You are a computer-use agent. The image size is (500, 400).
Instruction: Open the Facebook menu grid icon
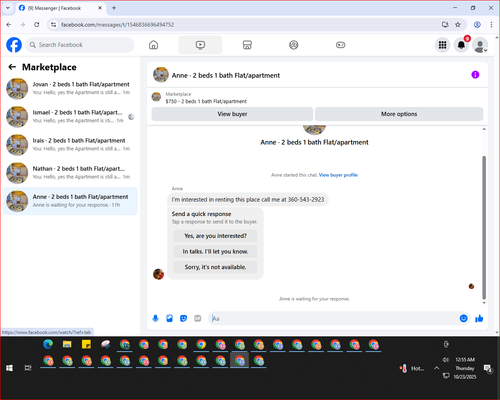click(442, 45)
